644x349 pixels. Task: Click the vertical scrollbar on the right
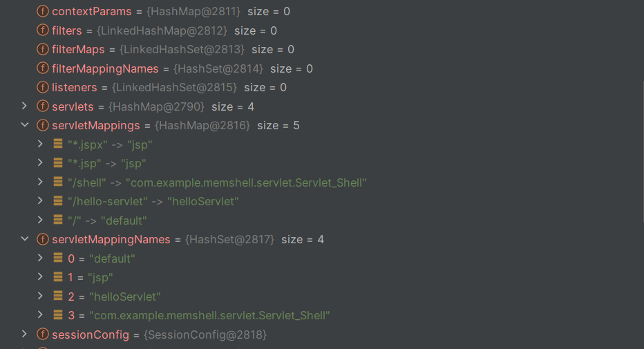coord(643,152)
